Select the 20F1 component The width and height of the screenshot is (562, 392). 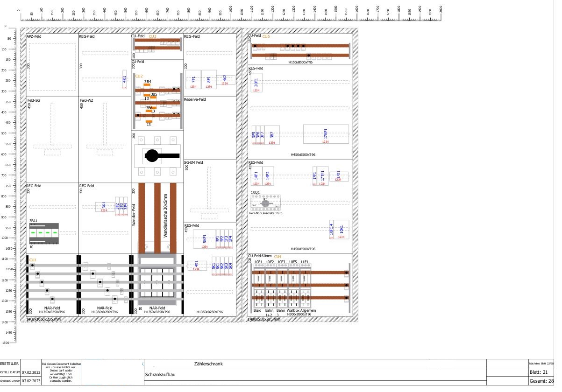click(x=256, y=84)
